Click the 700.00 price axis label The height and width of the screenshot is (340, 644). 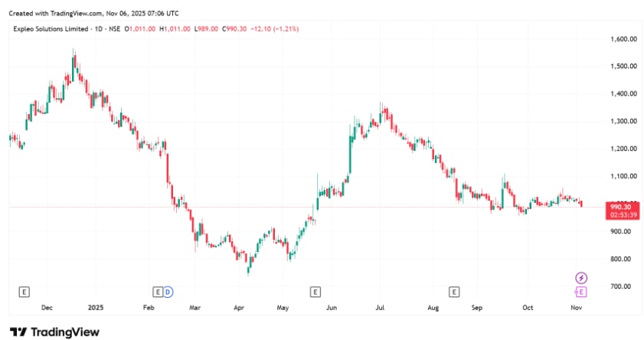coord(623,286)
